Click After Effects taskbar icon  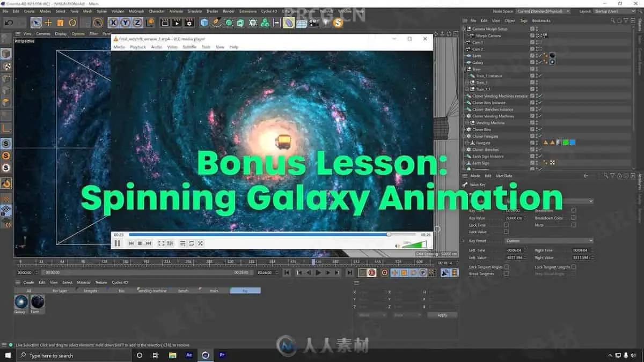189,355
